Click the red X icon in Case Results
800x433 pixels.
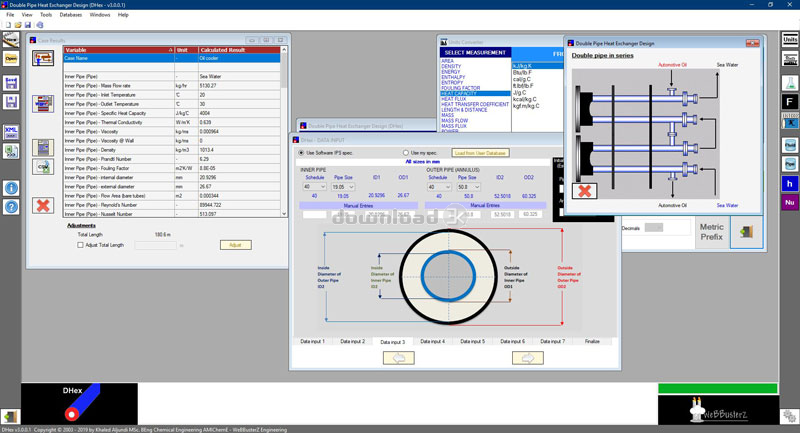(x=43, y=206)
